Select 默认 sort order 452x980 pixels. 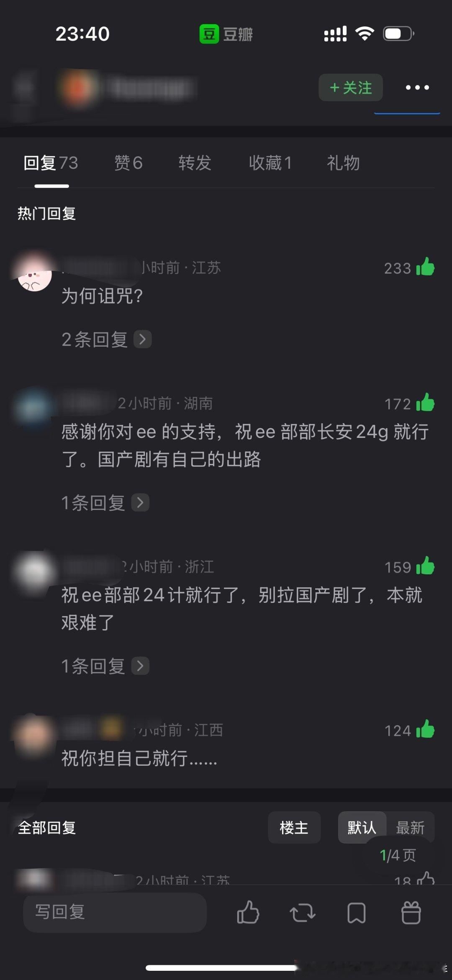(x=362, y=828)
